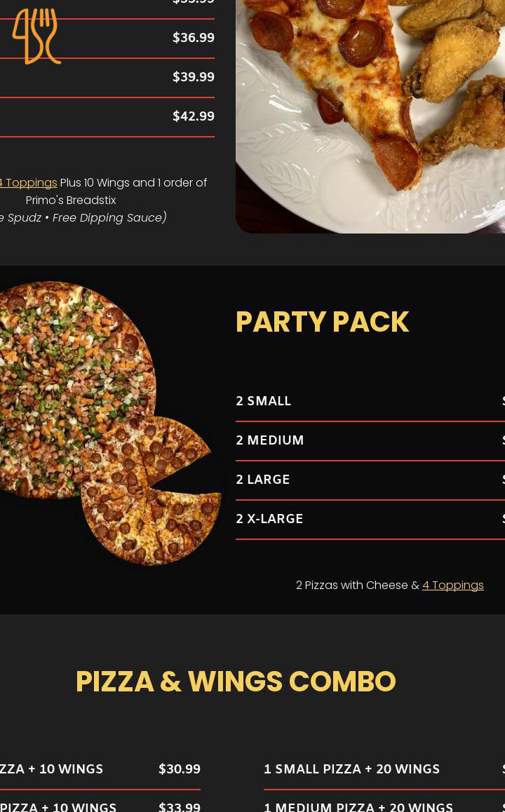Click the PARTY PACK heading

coord(322,322)
